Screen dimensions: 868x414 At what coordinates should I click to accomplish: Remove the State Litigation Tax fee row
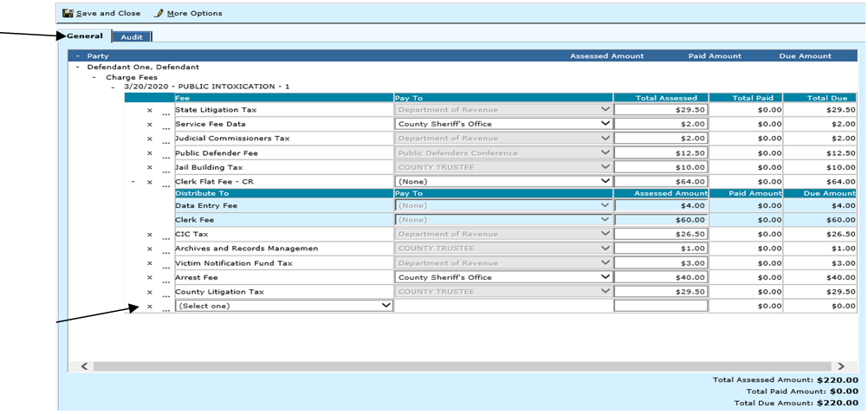150,110
